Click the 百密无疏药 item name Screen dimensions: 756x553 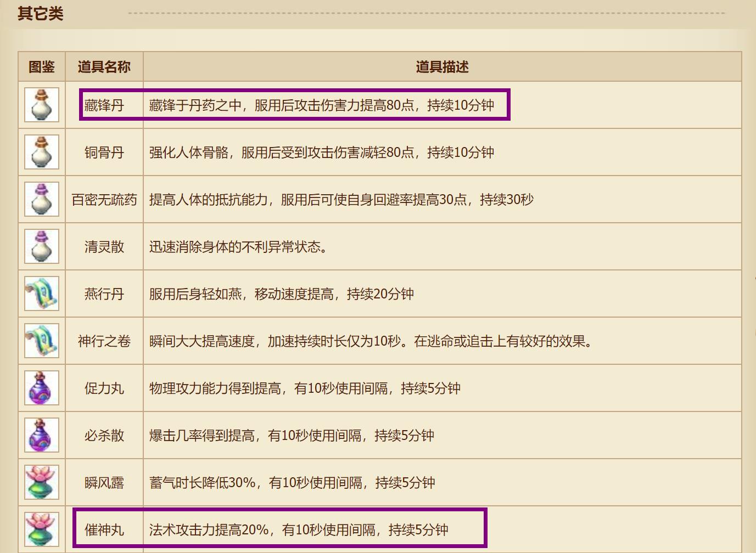point(104,200)
